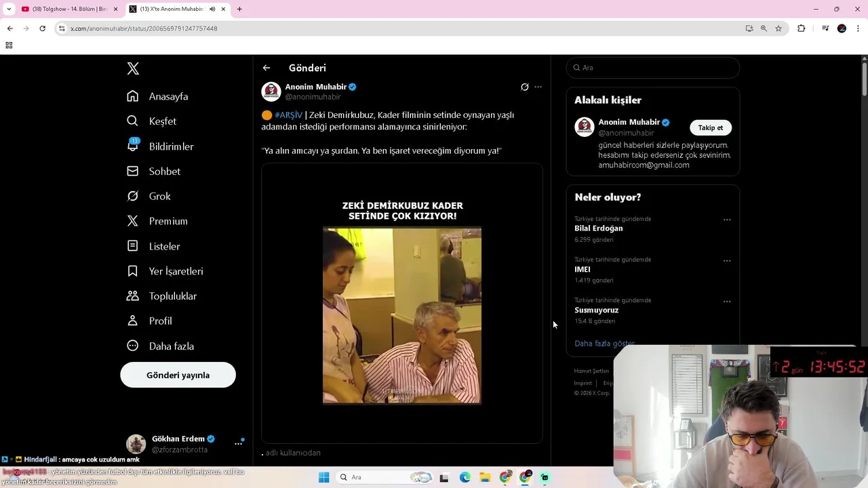Click site information icon in address bar
The image size is (868, 488).
[x=62, y=28]
